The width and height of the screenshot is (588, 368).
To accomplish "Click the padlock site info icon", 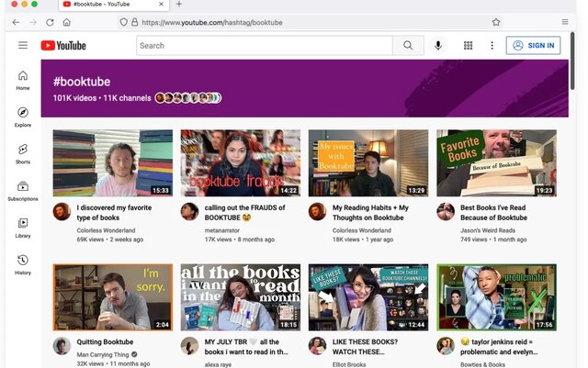I will (135, 22).
